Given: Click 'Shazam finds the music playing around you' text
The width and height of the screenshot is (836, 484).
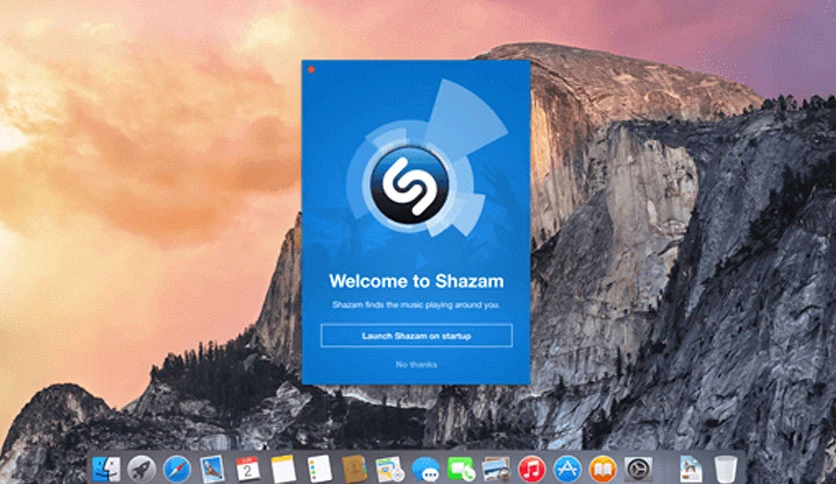Looking at the screenshot, I should (x=416, y=305).
